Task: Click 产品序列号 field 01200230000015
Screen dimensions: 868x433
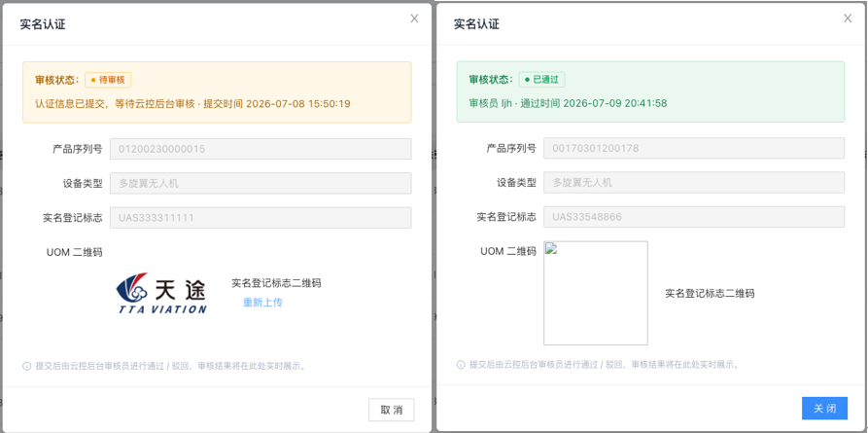Action: click(x=260, y=149)
